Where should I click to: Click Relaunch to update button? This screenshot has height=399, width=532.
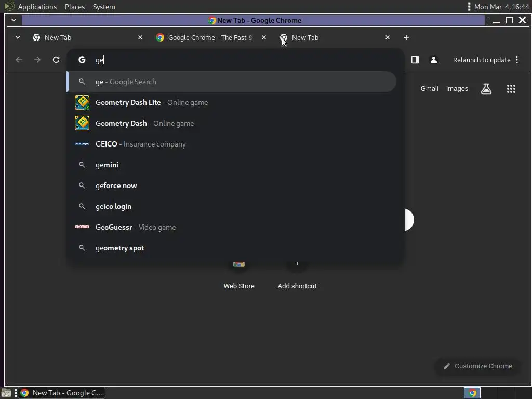pyautogui.click(x=482, y=60)
